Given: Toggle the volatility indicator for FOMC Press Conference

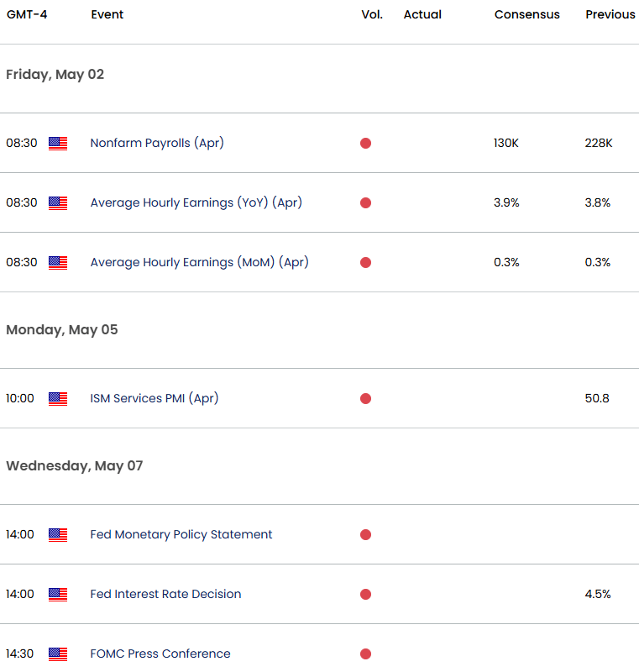Looking at the screenshot, I should pos(365,654).
